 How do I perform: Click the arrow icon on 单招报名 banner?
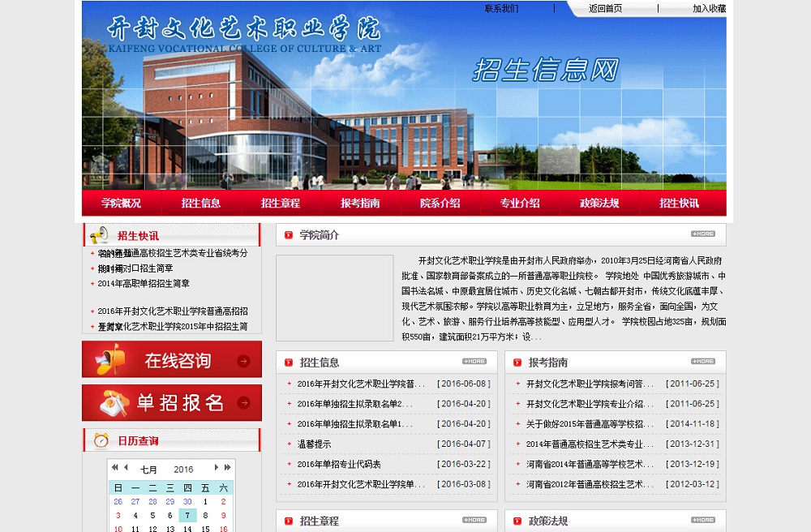[243, 403]
